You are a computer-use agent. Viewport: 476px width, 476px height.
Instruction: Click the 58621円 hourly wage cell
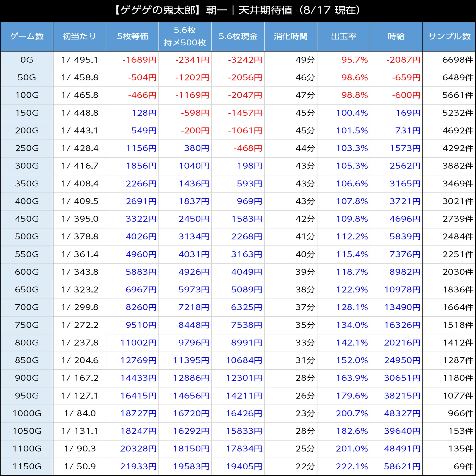tap(397, 466)
